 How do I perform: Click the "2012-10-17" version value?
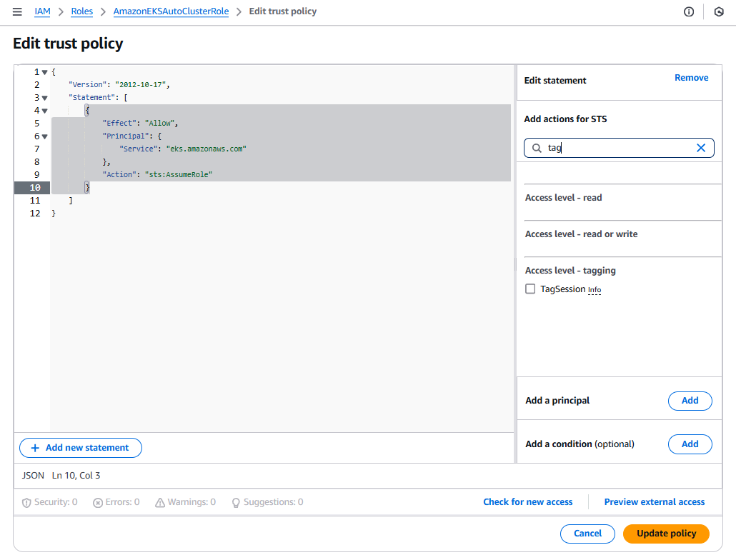pos(140,85)
